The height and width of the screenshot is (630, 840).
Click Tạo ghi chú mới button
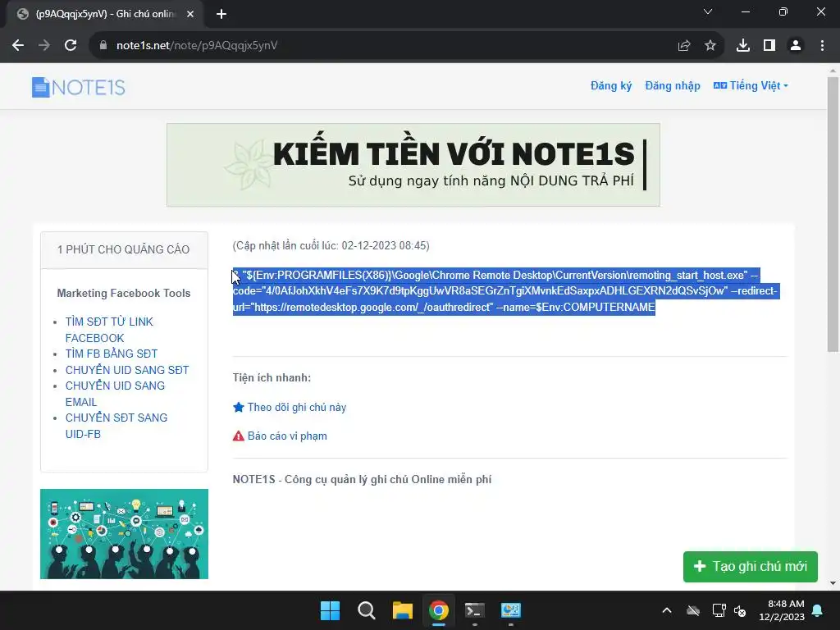[x=751, y=566]
